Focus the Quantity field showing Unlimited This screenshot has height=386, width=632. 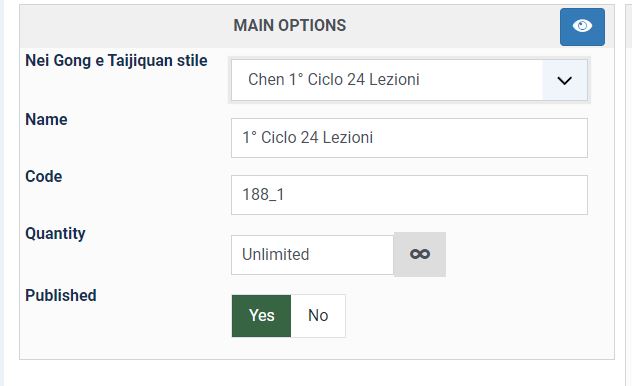point(312,255)
